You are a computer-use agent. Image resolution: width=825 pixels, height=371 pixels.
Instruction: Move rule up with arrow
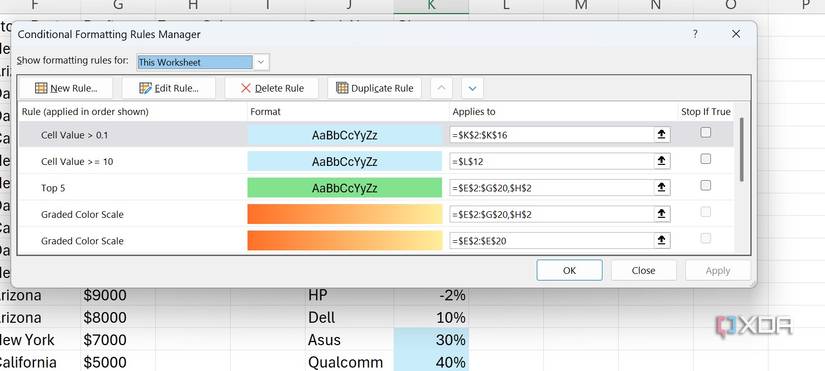441,88
